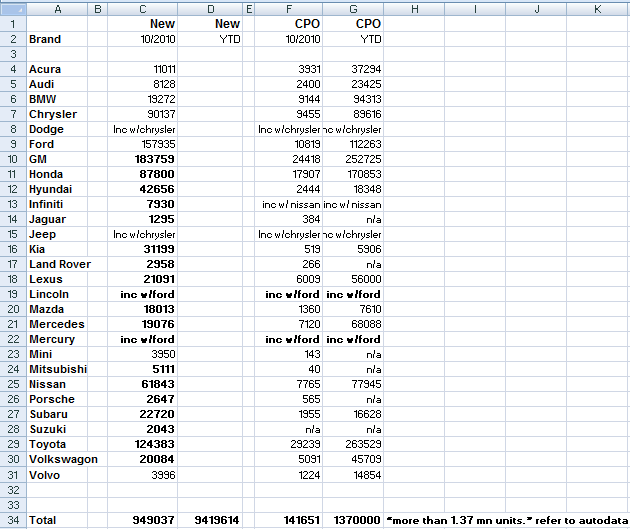Click the CPO YTD total 1370000
This screenshot has height=529, width=630.
click(x=353, y=520)
